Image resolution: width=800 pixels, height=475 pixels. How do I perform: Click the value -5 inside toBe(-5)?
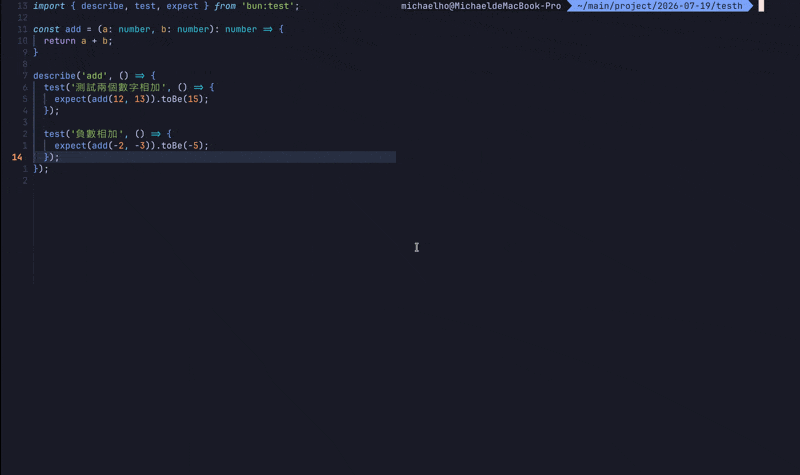(x=193, y=145)
